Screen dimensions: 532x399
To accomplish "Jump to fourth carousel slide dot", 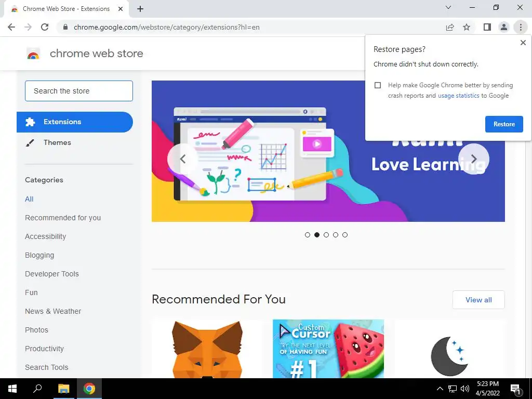I will pyautogui.click(x=336, y=235).
